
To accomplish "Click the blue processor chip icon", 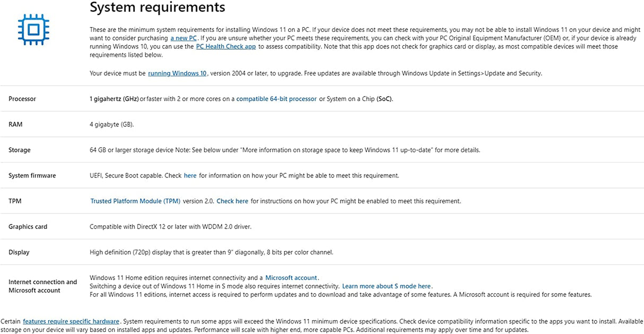I will pos(33,28).
